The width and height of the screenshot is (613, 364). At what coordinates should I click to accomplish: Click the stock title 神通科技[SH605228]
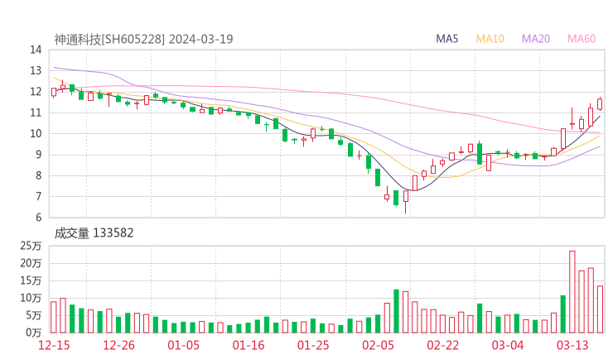click(109, 39)
